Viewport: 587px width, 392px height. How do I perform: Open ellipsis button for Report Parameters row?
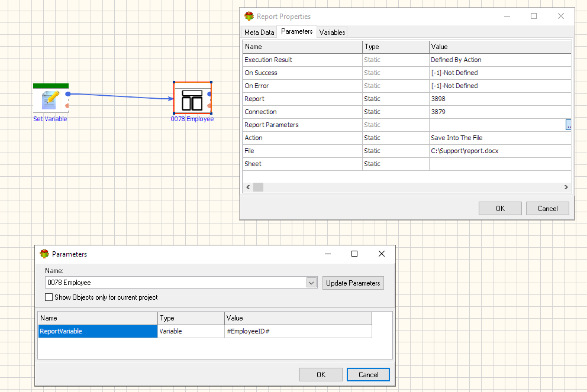pos(568,125)
